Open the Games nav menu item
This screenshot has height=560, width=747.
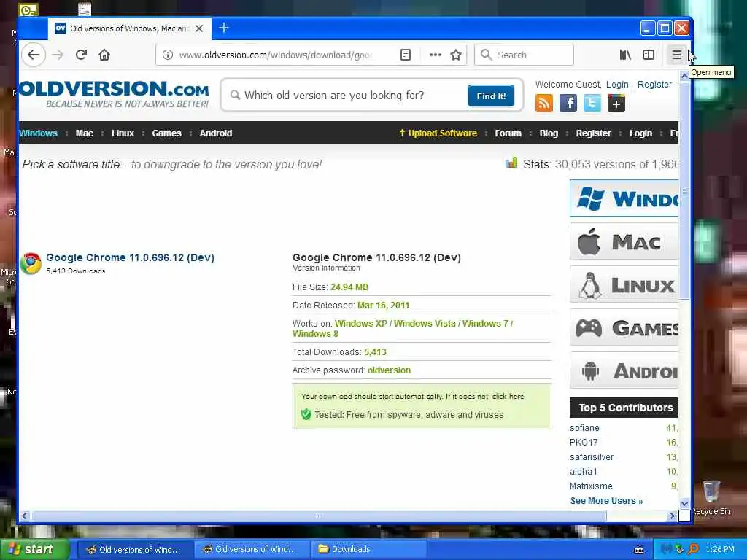click(x=167, y=133)
